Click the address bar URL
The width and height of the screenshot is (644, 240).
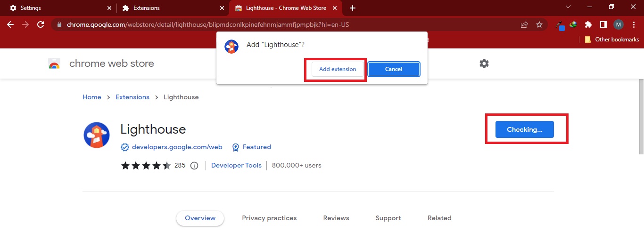point(208,24)
